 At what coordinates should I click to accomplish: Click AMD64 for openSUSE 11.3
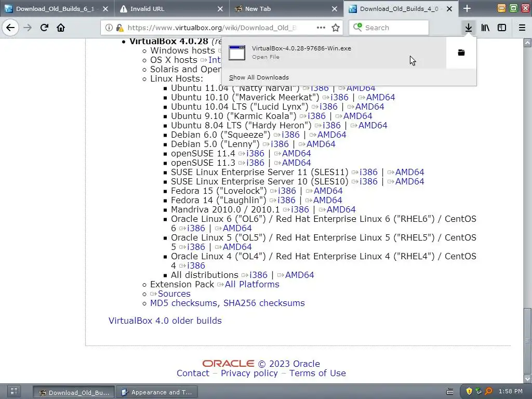[296, 163]
